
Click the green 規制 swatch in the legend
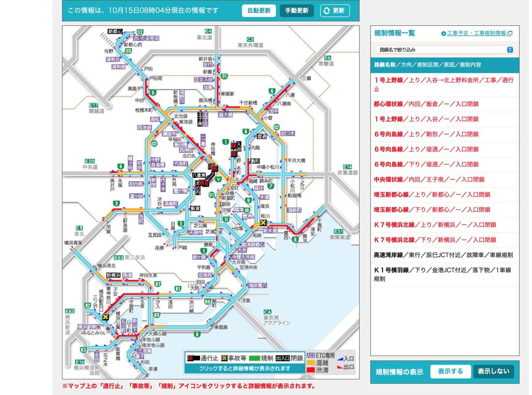(254, 358)
